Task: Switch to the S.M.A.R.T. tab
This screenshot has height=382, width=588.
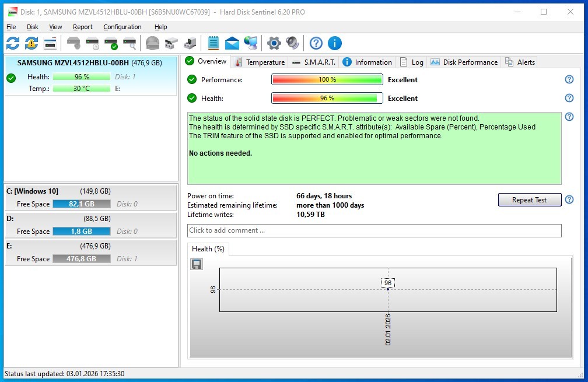Action: [314, 62]
